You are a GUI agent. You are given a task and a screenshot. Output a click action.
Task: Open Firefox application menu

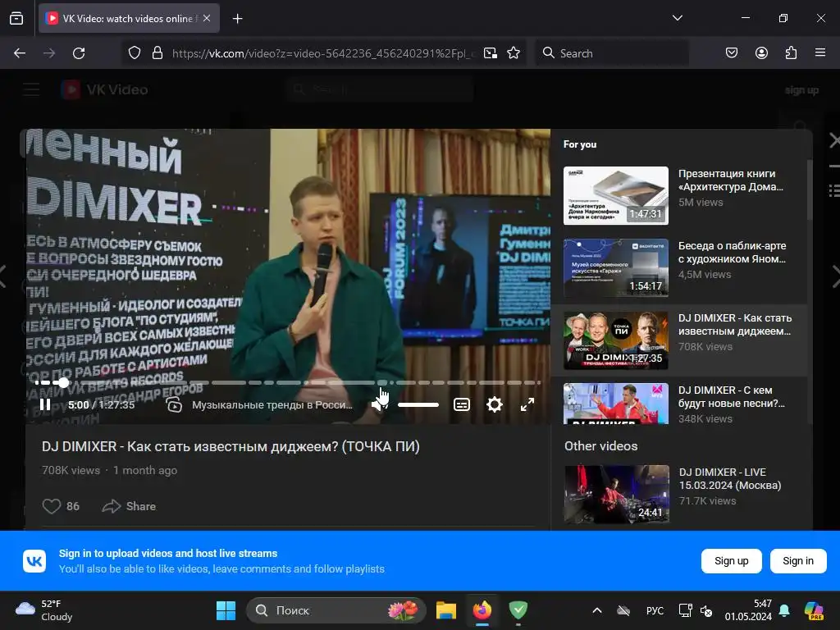[820, 53]
